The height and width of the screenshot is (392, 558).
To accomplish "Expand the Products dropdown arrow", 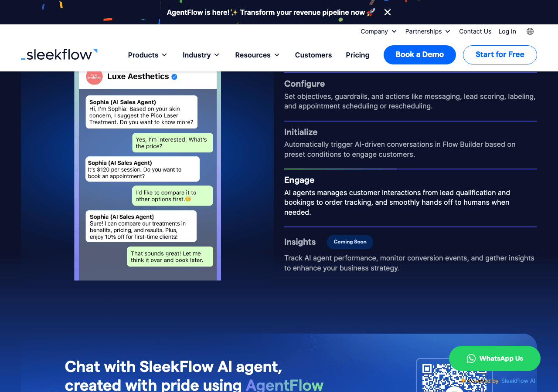I will point(164,55).
